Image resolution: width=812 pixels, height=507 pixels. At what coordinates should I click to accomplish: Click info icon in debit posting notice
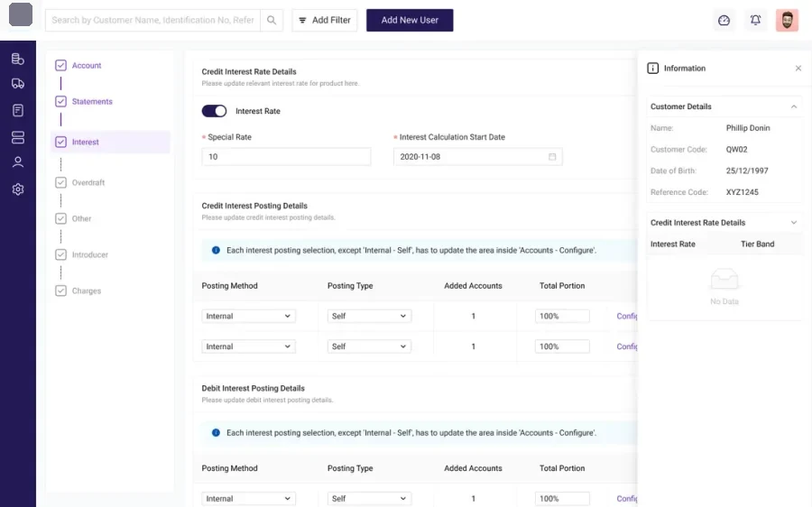tap(216, 432)
